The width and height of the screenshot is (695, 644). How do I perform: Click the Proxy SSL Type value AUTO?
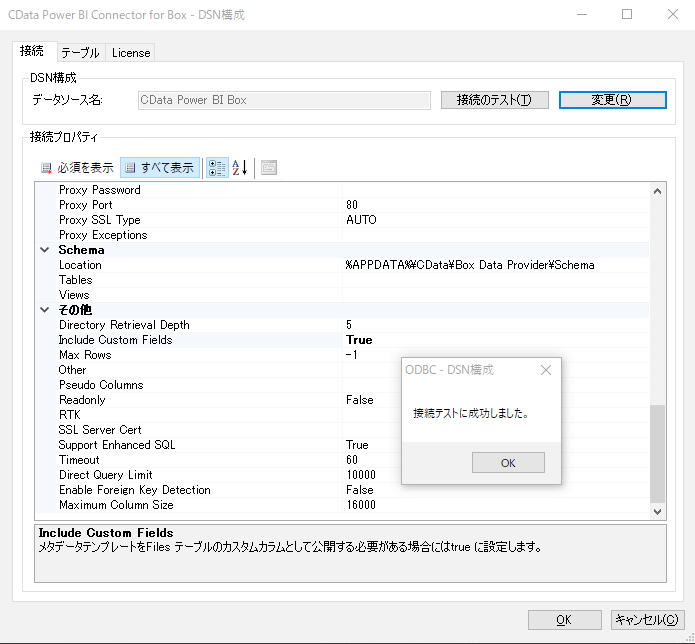pyautogui.click(x=361, y=220)
